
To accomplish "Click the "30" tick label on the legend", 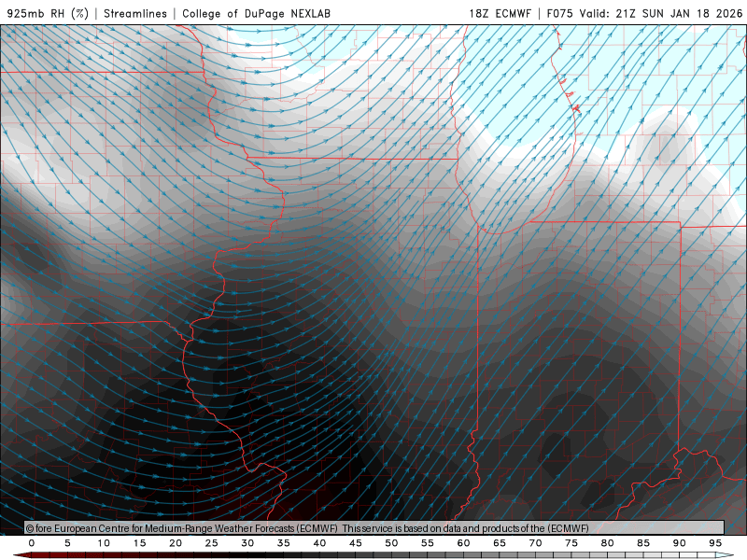I will [x=247, y=543].
